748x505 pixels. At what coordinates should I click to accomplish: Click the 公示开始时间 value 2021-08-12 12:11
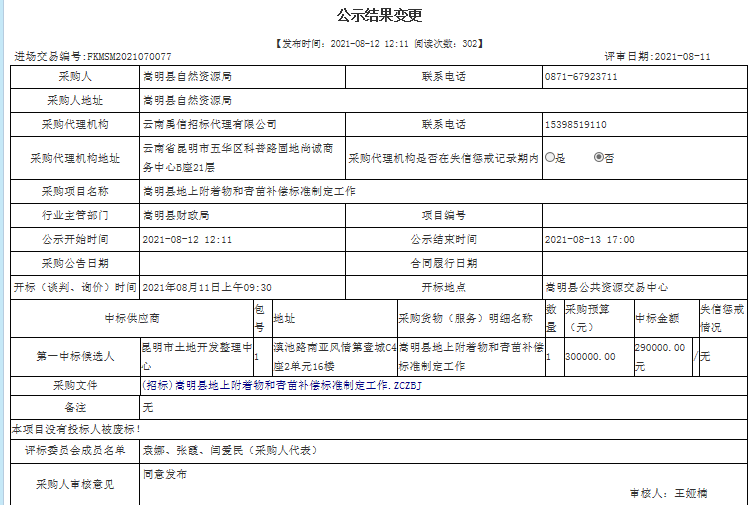pyautogui.click(x=187, y=240)
